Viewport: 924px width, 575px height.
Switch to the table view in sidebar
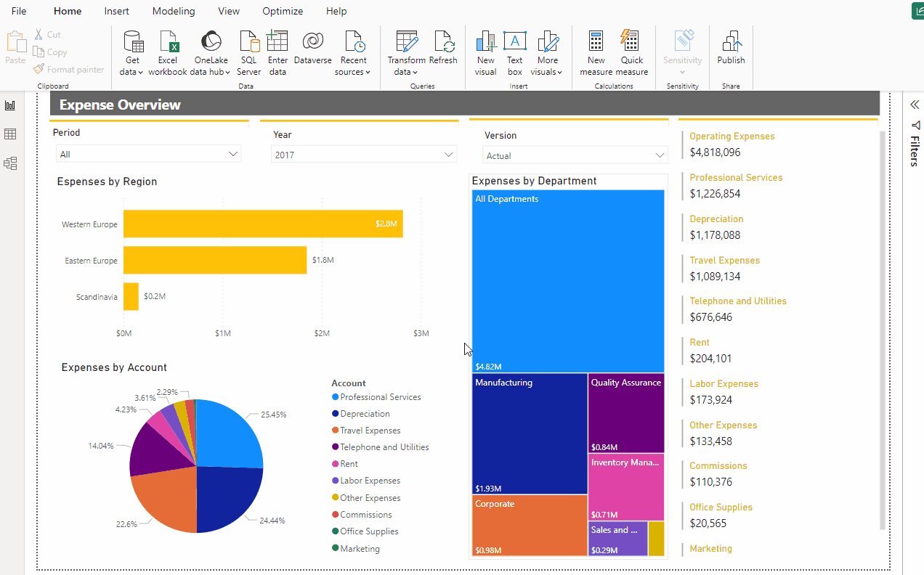(x=10, y=134)
